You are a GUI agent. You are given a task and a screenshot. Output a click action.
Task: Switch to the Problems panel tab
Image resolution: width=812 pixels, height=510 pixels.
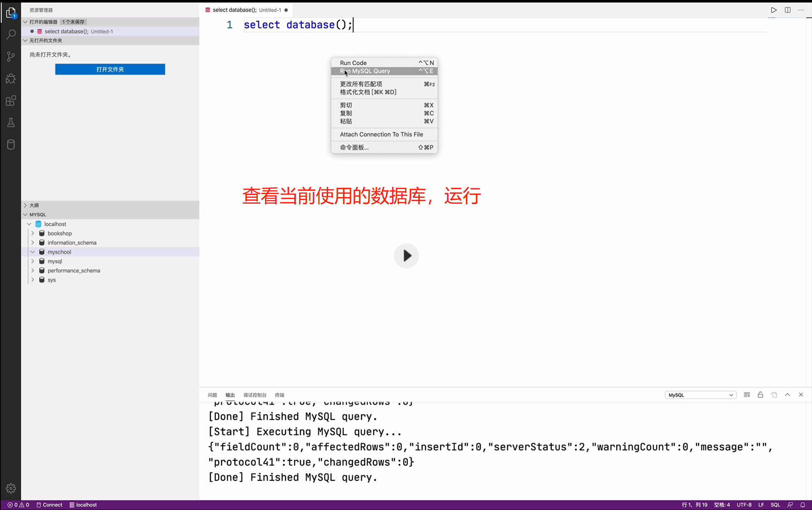pyautogui.click(x=212, y=395)
